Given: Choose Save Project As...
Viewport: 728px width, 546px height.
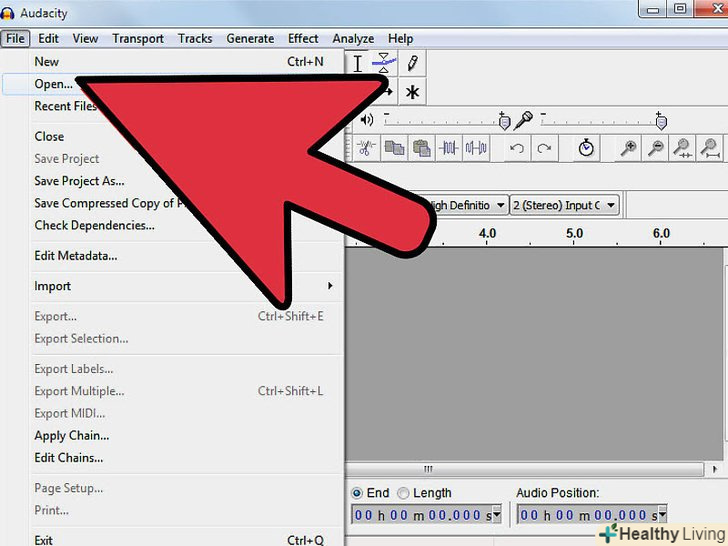Looking at the screenshot, I should 79,181.
